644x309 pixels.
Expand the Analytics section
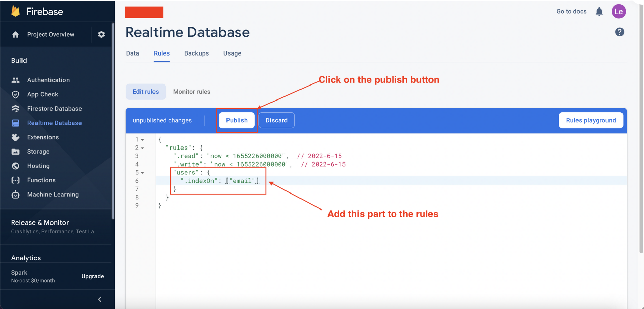26,258
